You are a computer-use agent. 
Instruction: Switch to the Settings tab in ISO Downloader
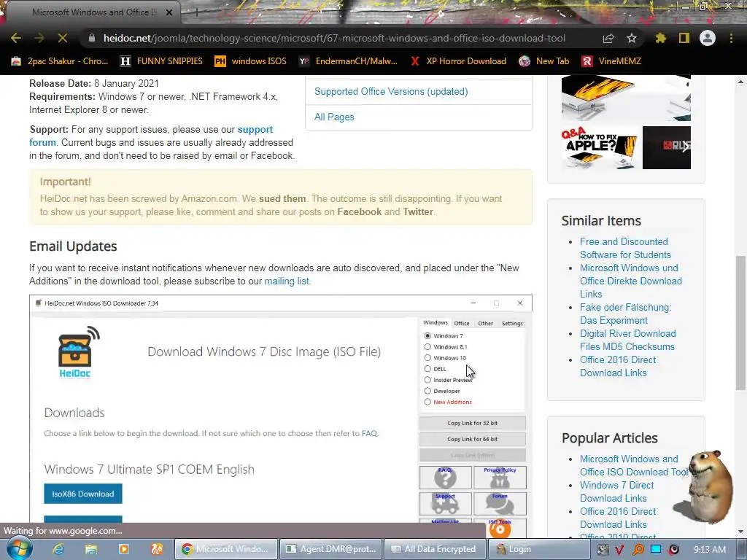tap(512, 323)
